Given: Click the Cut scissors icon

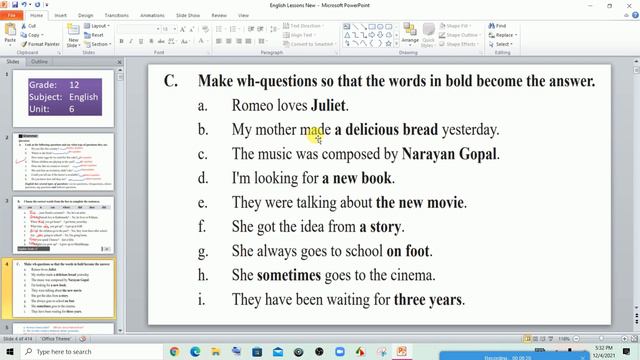Looking at the screenshot, I should click(x=24, y=26).
